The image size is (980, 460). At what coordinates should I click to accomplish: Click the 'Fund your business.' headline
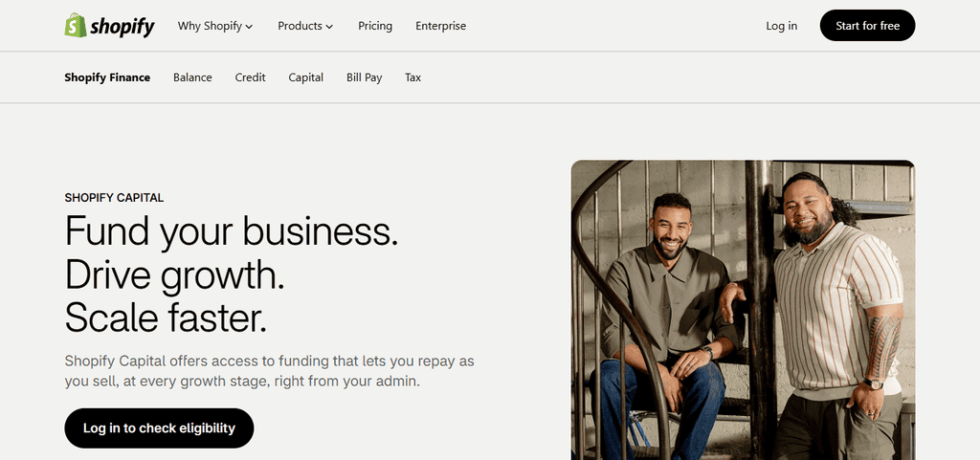point(232,230)
